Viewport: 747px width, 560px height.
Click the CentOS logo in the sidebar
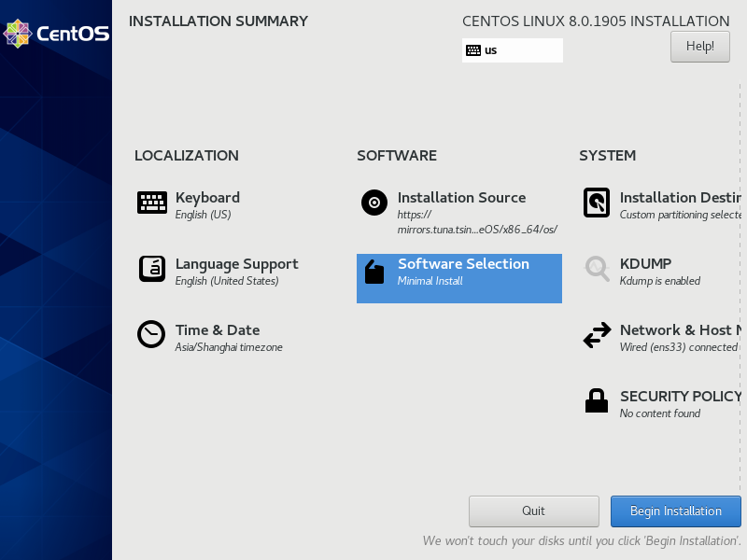coord(56,34)
